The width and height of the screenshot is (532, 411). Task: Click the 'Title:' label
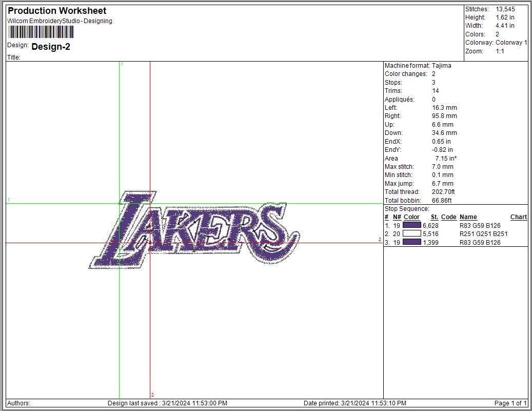point(14,57)
